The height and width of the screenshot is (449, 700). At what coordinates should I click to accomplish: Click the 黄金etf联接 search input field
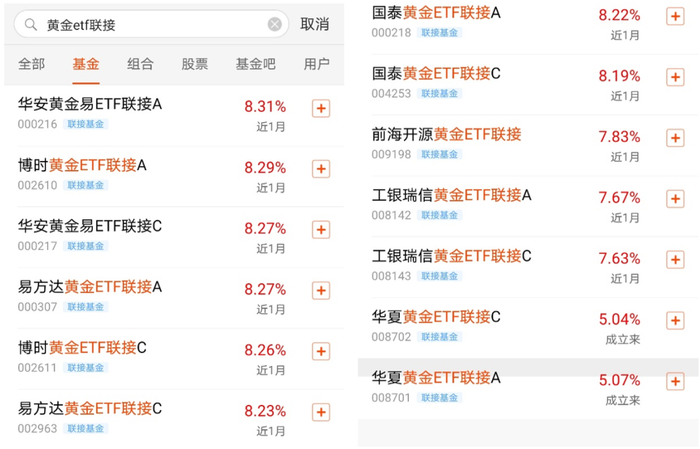(x=150, y=24)
